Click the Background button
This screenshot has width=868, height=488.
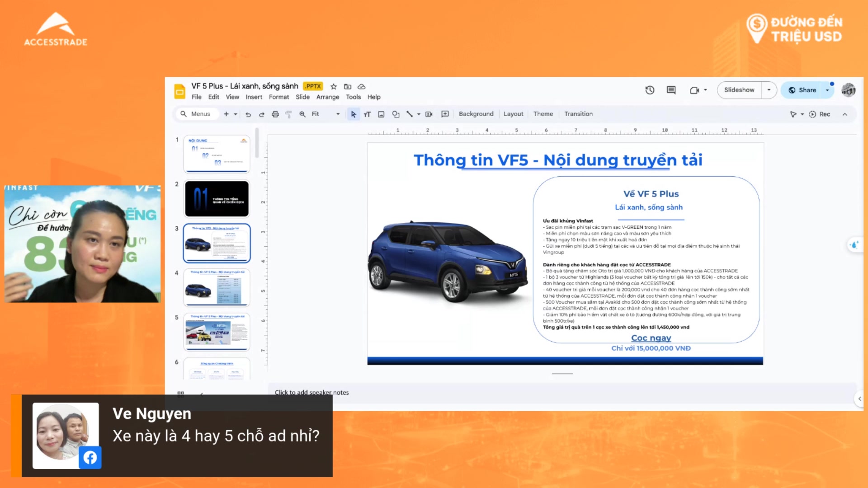[476, 114]
